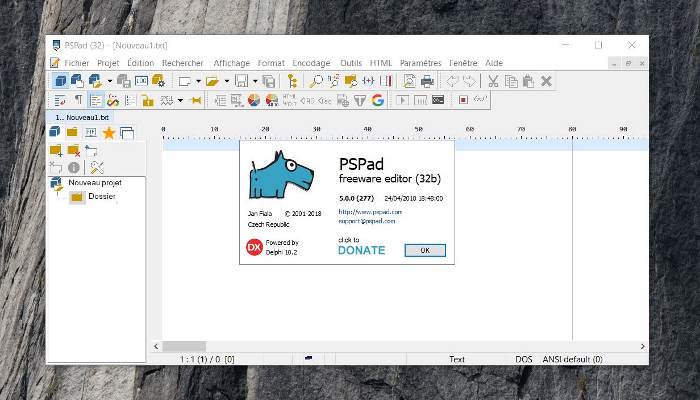Click the Google search icon
The width and height of the screenshot is (700, 400).
click(378, 100)
